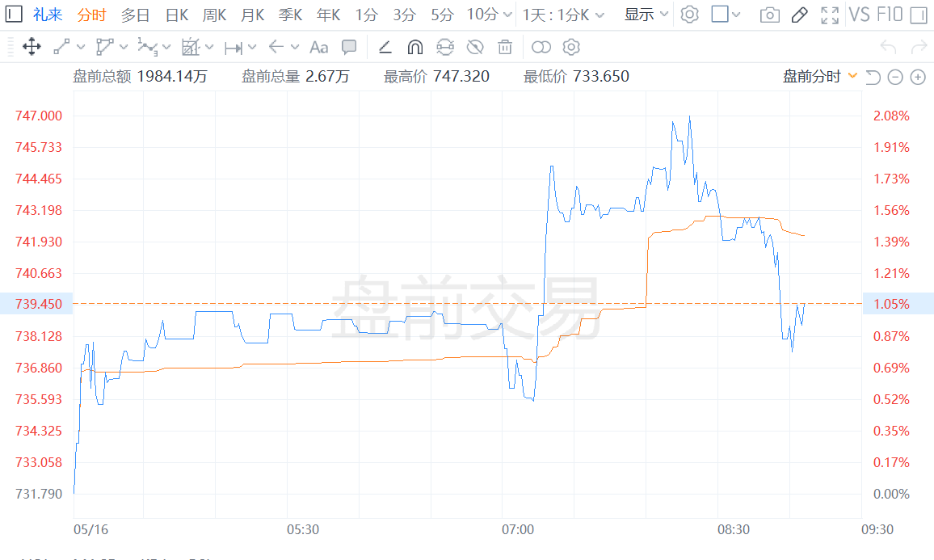
Task: Click the VS compare button
Action: point(859,15)
